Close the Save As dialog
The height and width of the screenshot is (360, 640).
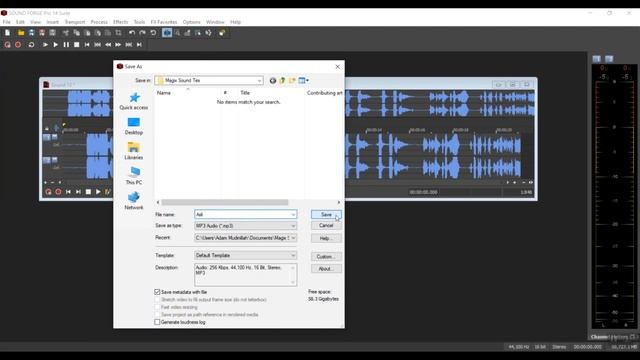[338, 67]
